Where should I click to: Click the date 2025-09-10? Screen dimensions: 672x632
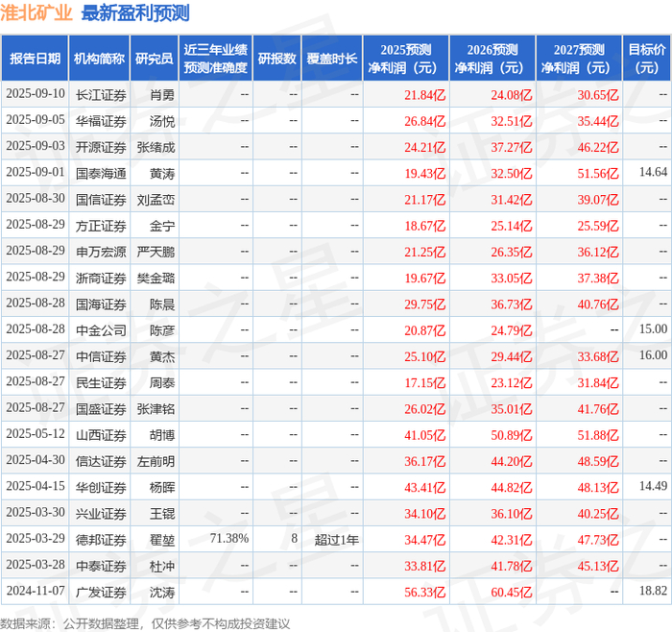point(36,94)
